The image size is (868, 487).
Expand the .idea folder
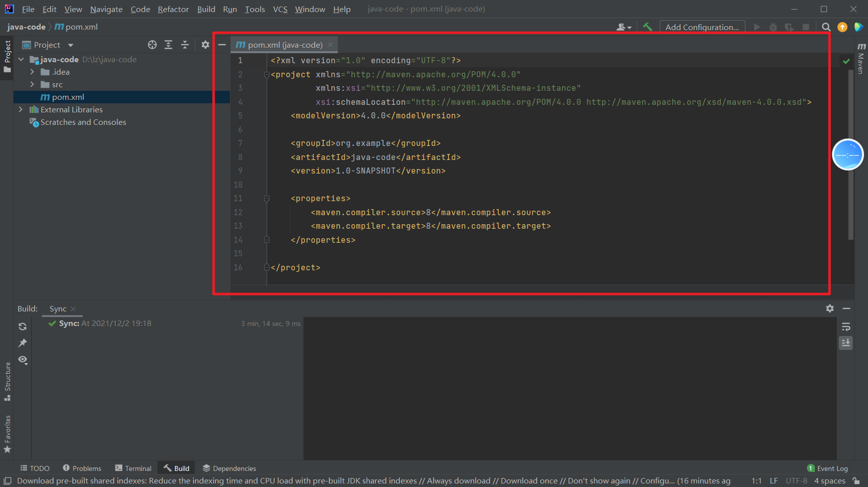tap(33, 72)
